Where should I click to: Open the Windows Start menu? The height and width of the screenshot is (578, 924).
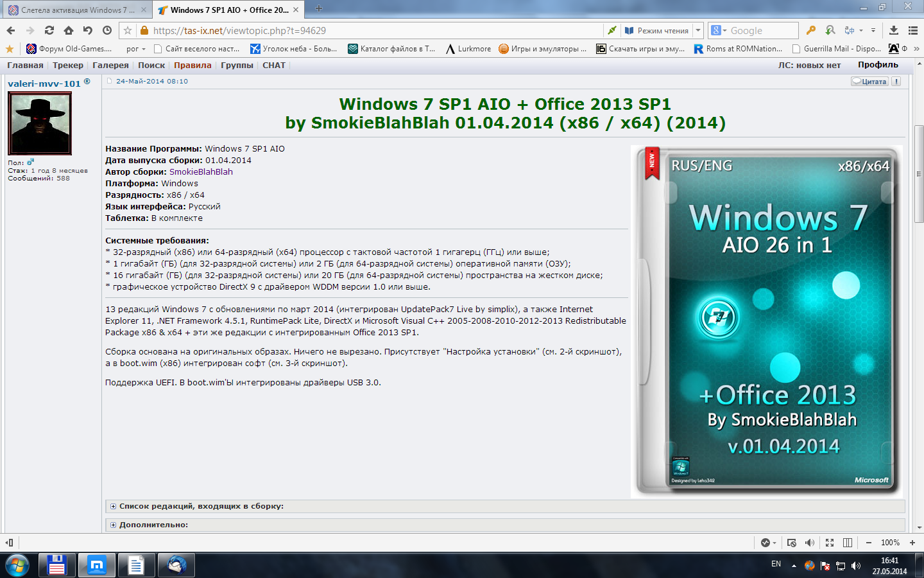(17, 566)
